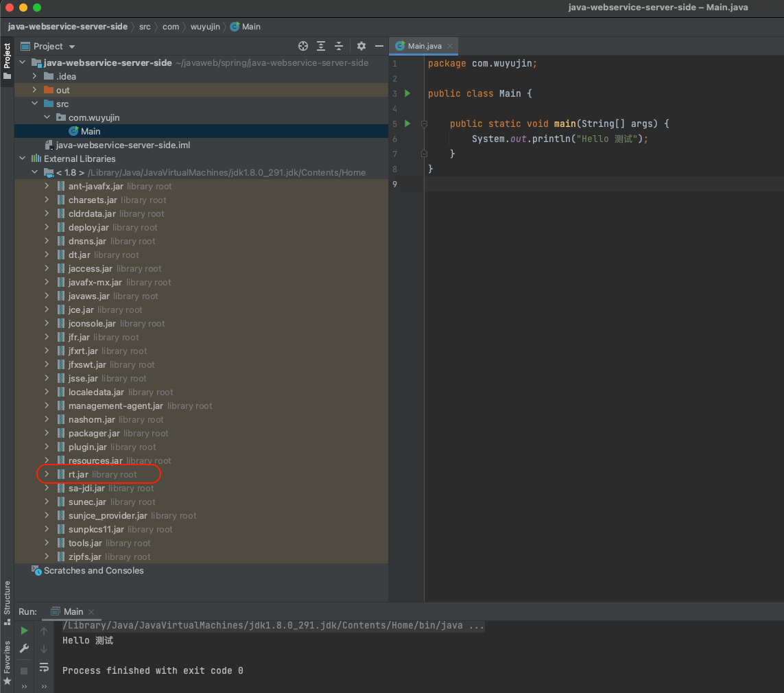This screenshot has height=693, width=784.
Task: Collapse All nodes using the Project toolbar icon
Action: [x=338, y=46]
